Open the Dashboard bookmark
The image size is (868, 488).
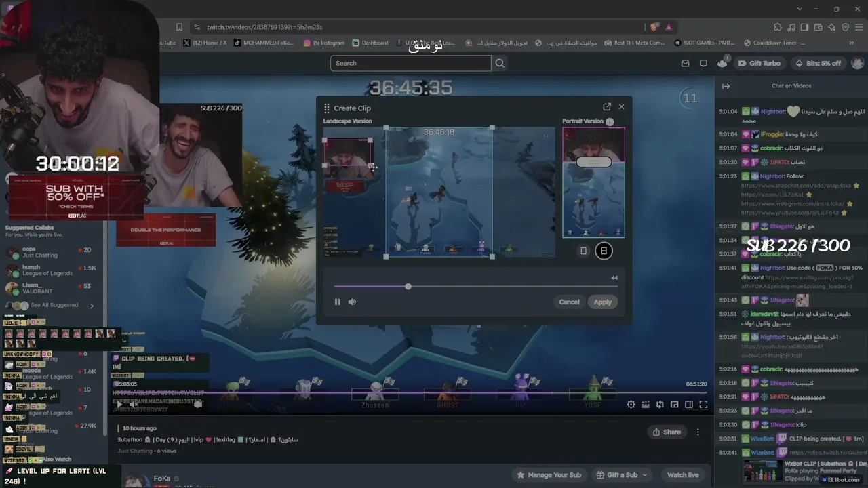(370, 43)
